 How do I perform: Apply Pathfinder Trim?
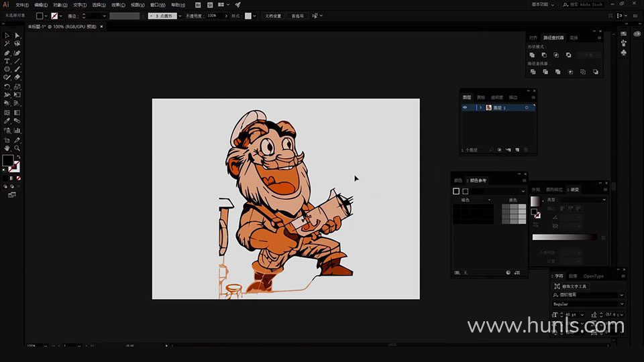pyautogui.click(x=545, y=72)
